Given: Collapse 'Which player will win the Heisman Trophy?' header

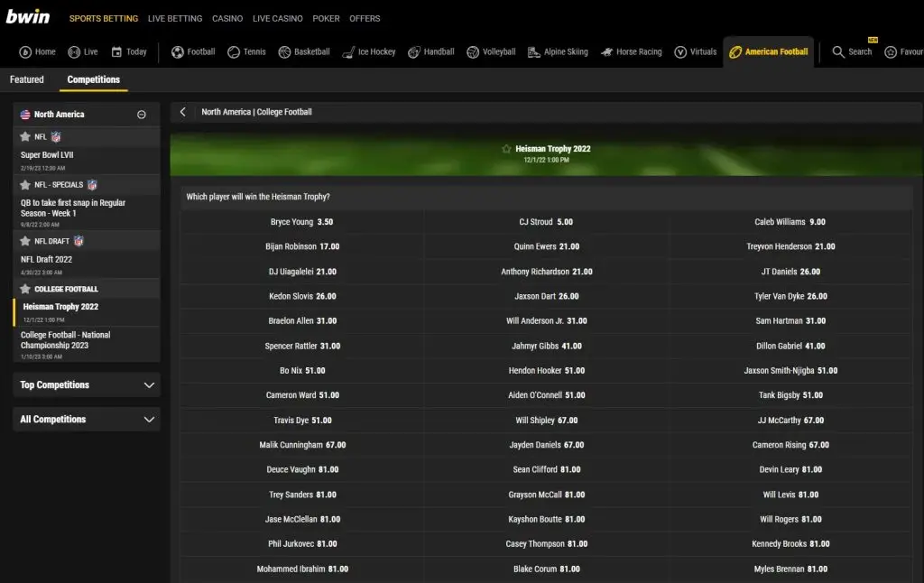Looking at the screenshot, I should [546, 197].
